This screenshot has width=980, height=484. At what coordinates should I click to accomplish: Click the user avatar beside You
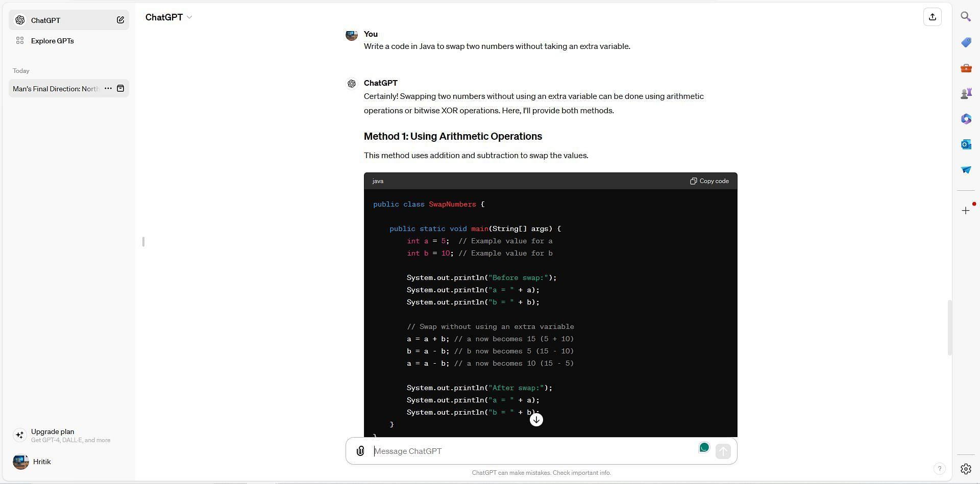[x=352, y=35]
